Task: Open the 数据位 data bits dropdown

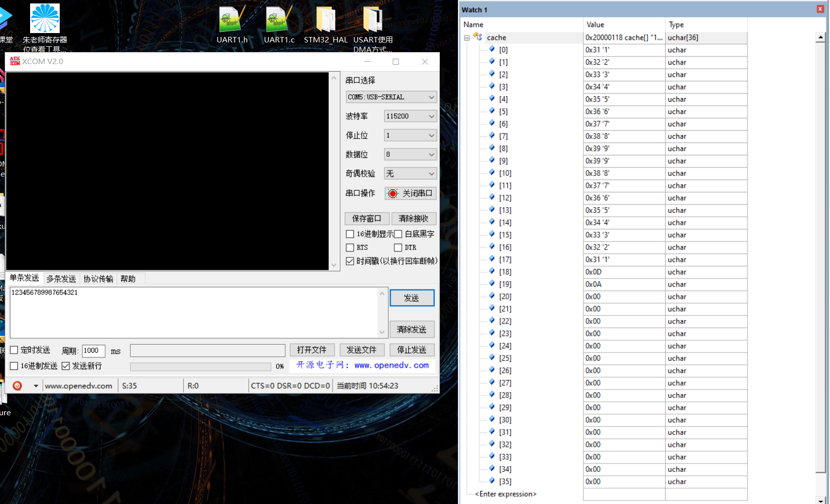Action: [411, 154]
